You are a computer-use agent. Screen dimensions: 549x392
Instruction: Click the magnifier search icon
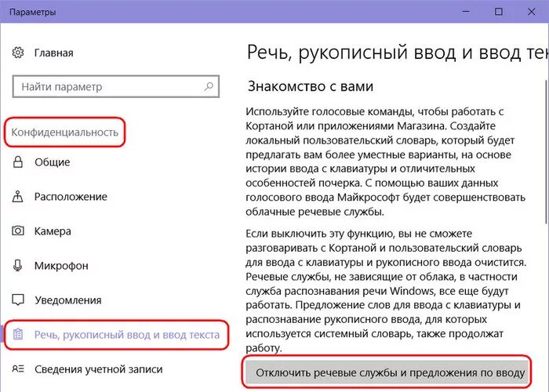click(x=209, y=86)
